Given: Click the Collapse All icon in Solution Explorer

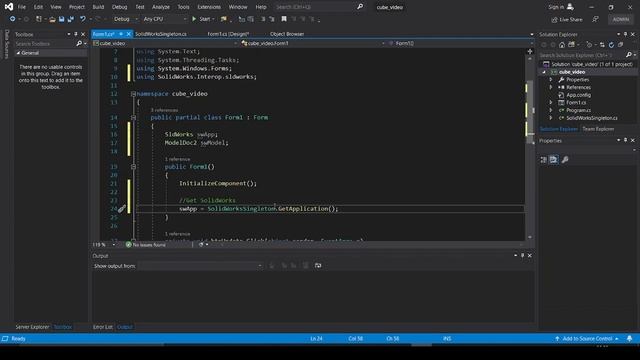Looking at the screenshot, I should pos(620,45).
